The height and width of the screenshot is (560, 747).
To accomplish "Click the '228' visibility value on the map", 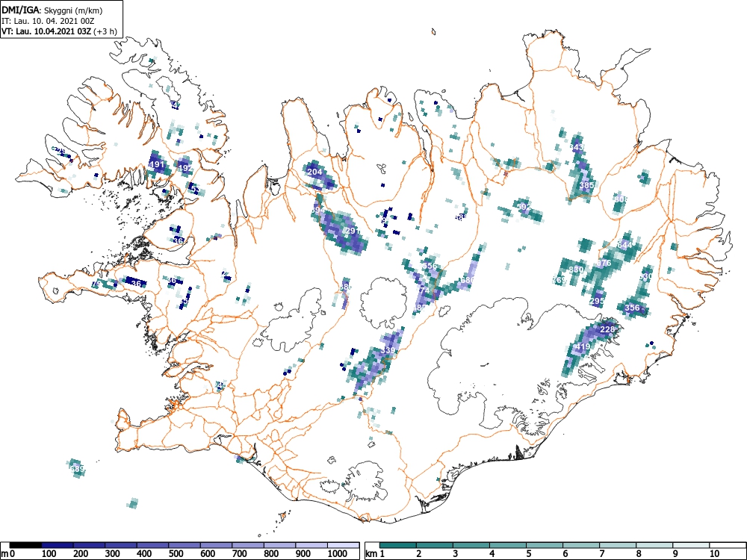I will (607, 329).
